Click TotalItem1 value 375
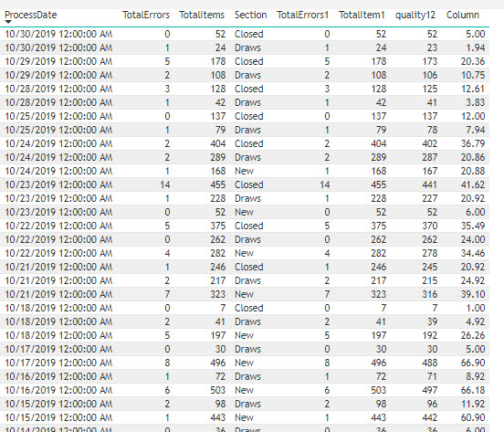Image resolution: width=504 pixels, height=432 pixels. click(x=379, y=226)
